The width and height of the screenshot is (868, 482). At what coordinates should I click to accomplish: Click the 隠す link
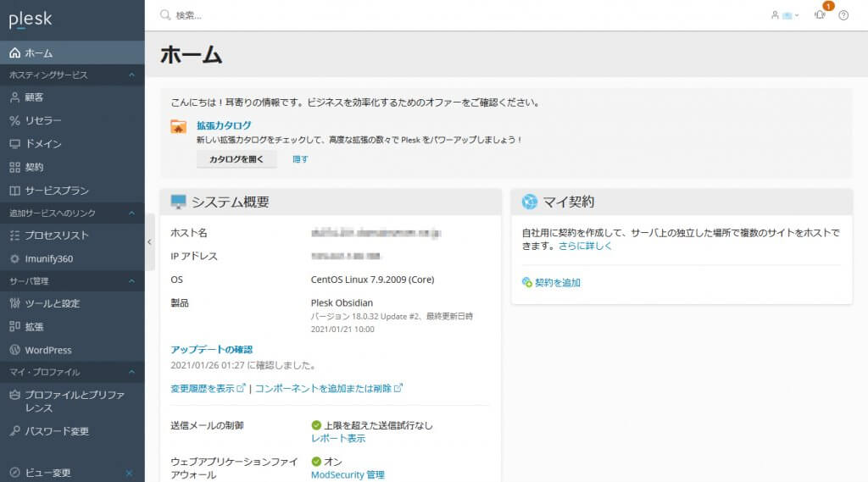coord(300,159)
